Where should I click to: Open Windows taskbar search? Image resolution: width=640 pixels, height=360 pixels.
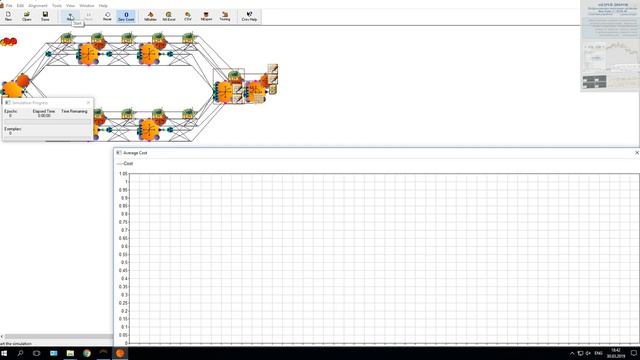(20, 353)
